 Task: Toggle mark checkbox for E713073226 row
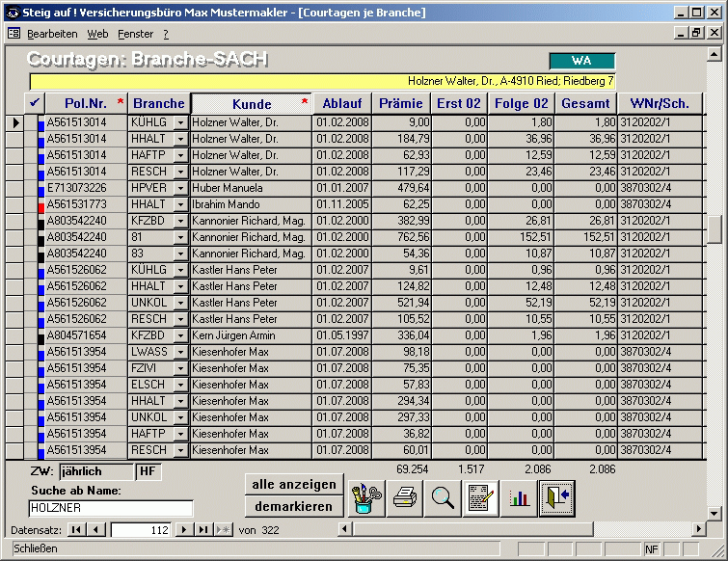pos(31,188)
